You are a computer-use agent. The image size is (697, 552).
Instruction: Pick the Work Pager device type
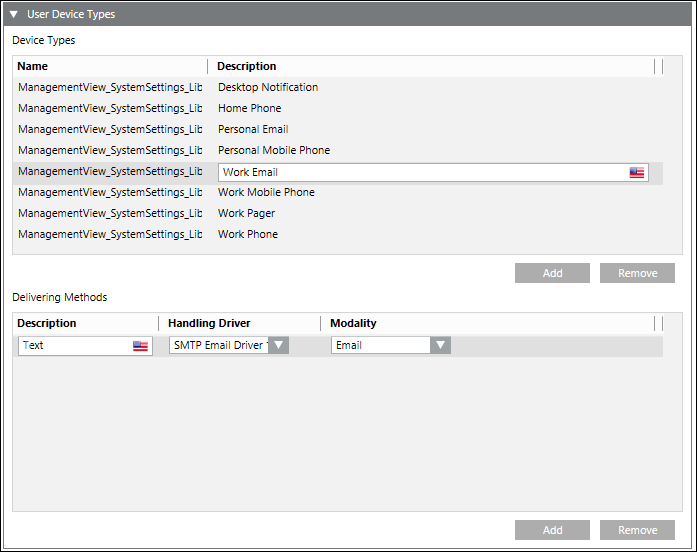tap(246, 213)
